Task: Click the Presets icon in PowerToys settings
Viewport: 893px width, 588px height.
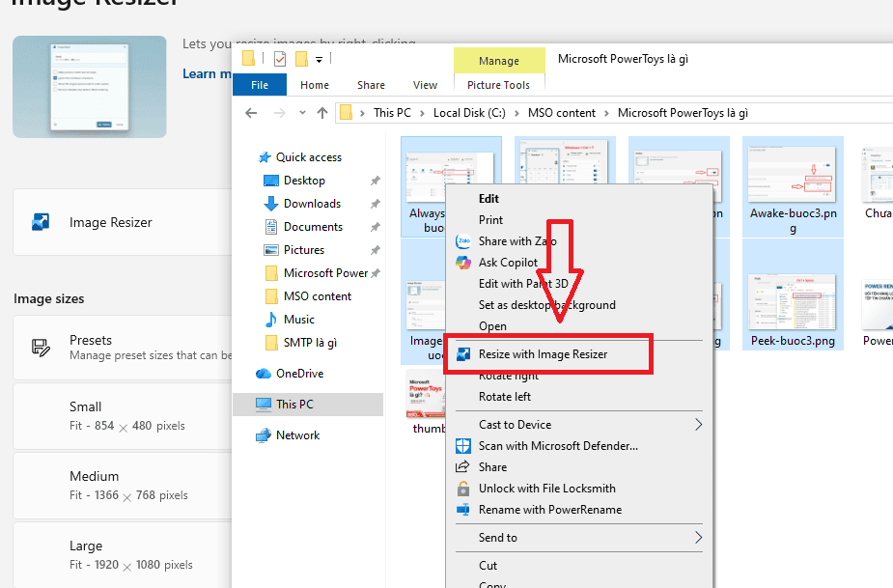Action: pos(41,347)
